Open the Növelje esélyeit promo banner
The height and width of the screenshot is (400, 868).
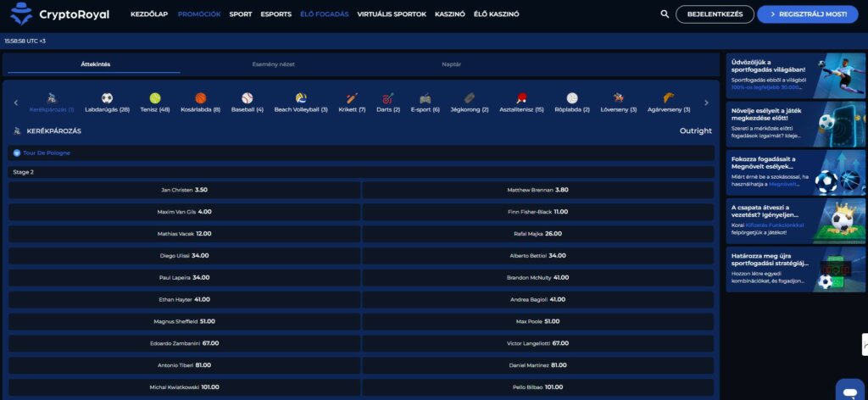pyautogui.click(x=795, y=124)
